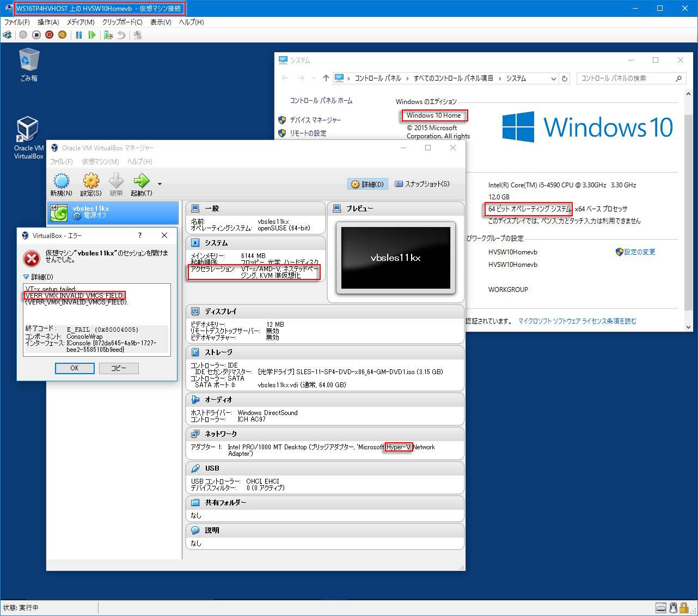Click the VirtualBox cube icon in VirtualBox manager title bar
Image resolution: width=698 pixels, height=616 pixels.
coord(54,148)
